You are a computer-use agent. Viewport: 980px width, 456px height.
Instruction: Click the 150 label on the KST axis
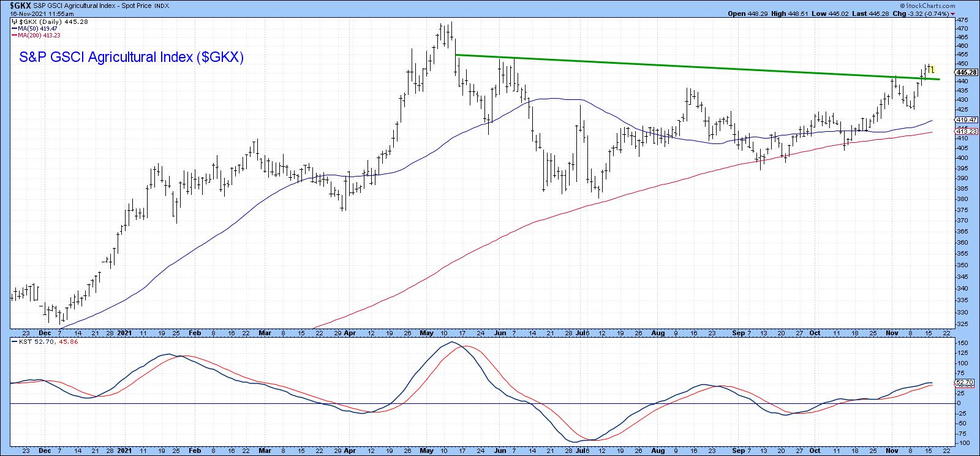tap(962, 343)
